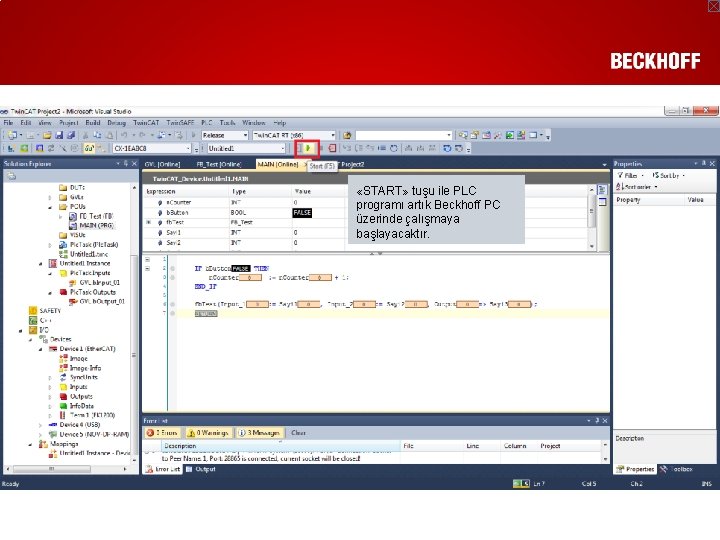Click the Solution Explorer window icon in the top toolbar
The height and width of the screenshot is (540, 720).
point(463,135)
